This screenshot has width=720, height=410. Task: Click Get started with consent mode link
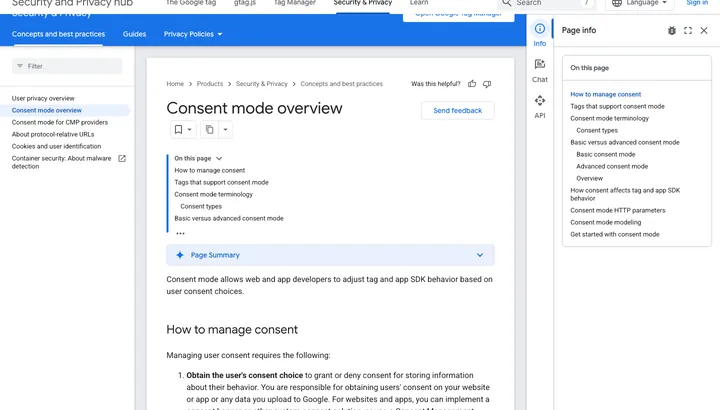(615, 234)
